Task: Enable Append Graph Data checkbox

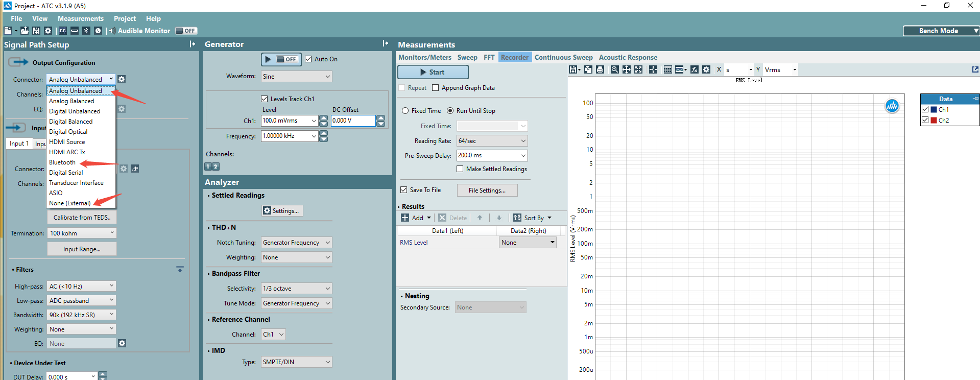Action: click(x=435, y=88)
